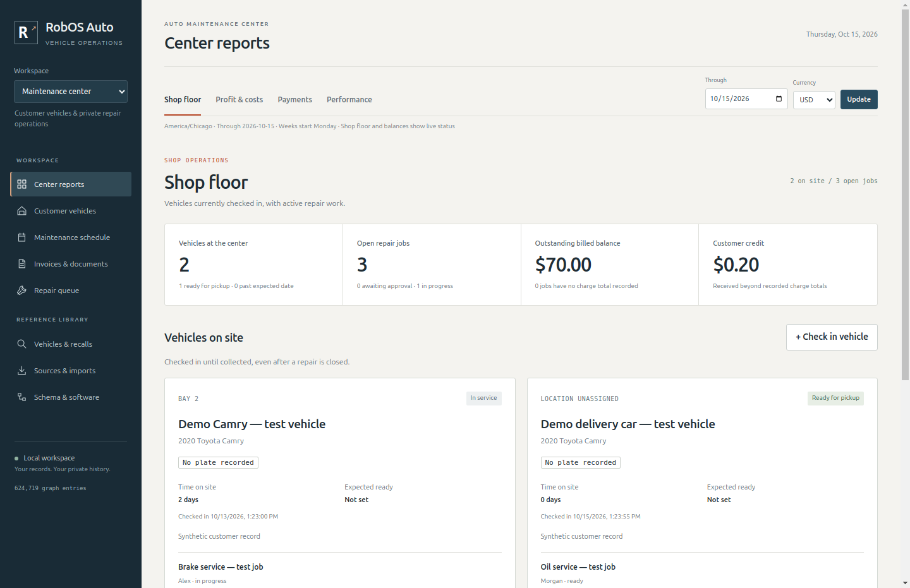Click the scrollbar up arrow
Image resolution: width=910 pixels, height=588 pixels.
pyautogui.click(x=905, y=4)
